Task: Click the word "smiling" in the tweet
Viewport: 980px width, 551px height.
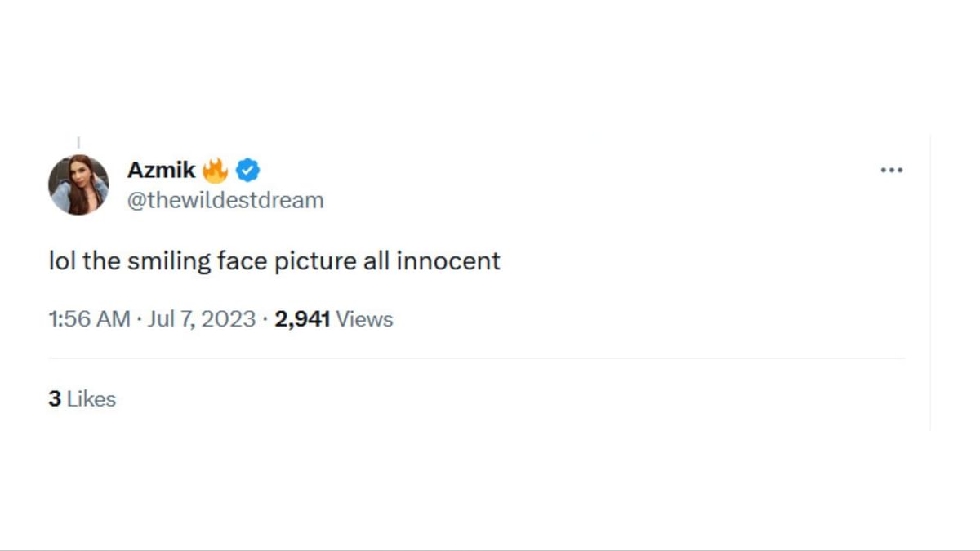Action: (x=167, y=261)
